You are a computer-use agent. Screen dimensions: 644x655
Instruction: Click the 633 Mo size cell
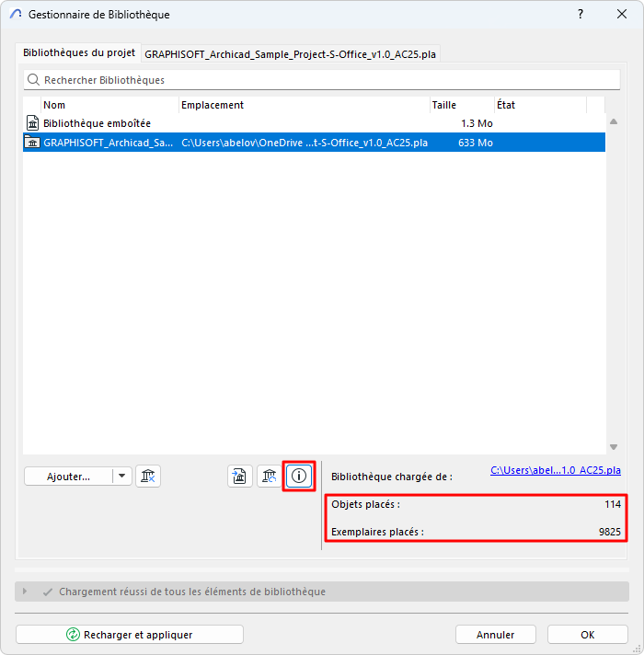476,143
